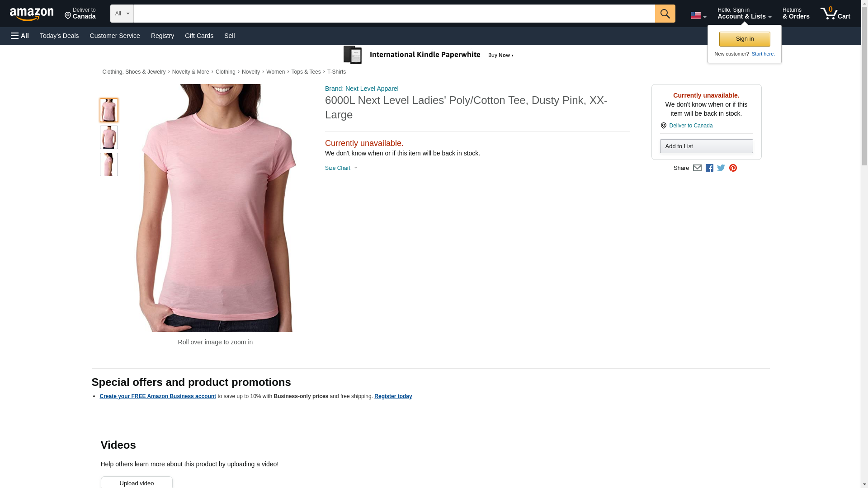Share product on Pinterest

coord(733,168)
